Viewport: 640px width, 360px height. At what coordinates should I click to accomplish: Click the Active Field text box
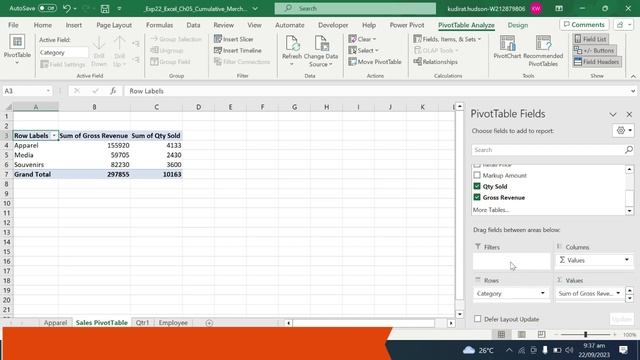[x=64, y=53]
